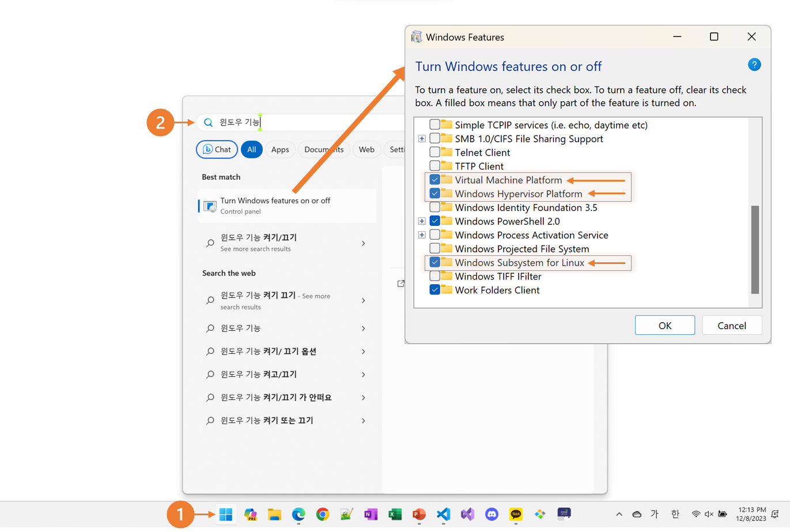Click the search magnifier icon in search box
790x532 pixels.
coord(209,122)
